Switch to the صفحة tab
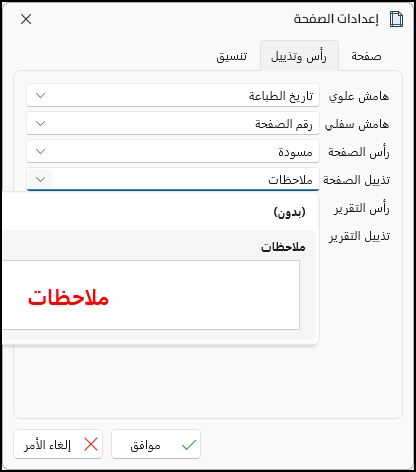This screenshot has height=472, width=416. pyautogui.click(x=366, y=56)
